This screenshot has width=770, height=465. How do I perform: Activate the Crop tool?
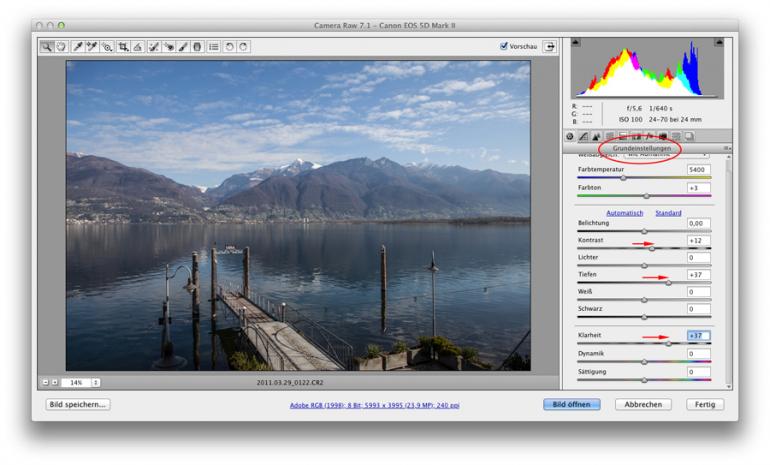point(123,47)
